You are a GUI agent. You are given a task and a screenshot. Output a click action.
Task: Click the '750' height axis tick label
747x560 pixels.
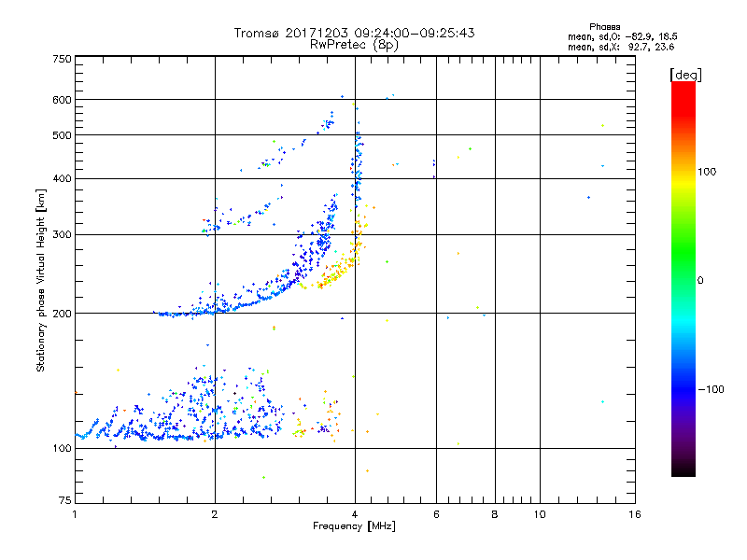tap(62, 59)
